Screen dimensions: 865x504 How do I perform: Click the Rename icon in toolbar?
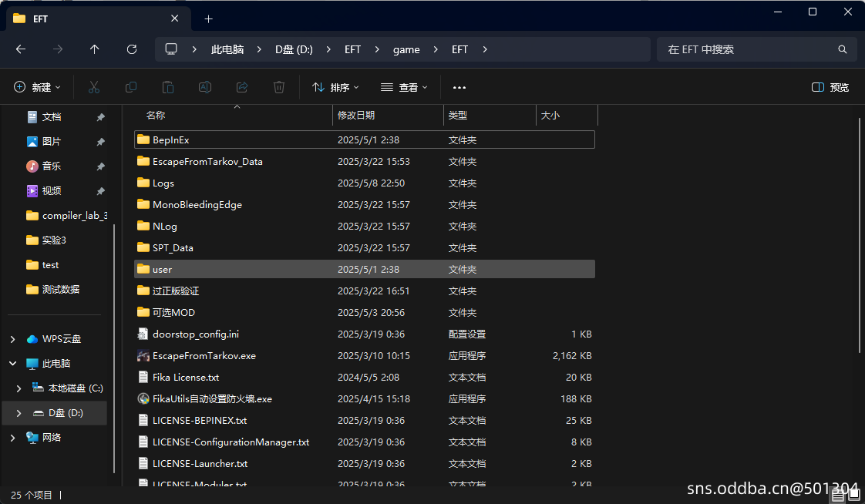click(204, 87)
